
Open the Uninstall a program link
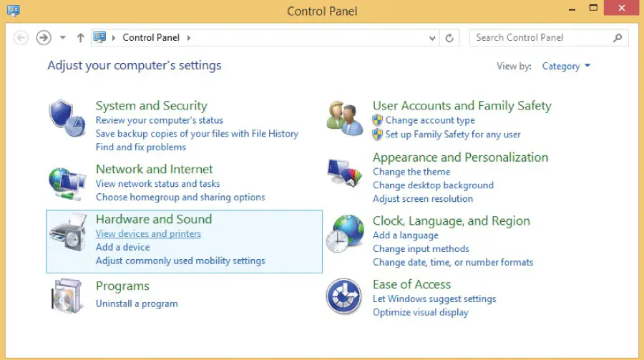[137, 303]
